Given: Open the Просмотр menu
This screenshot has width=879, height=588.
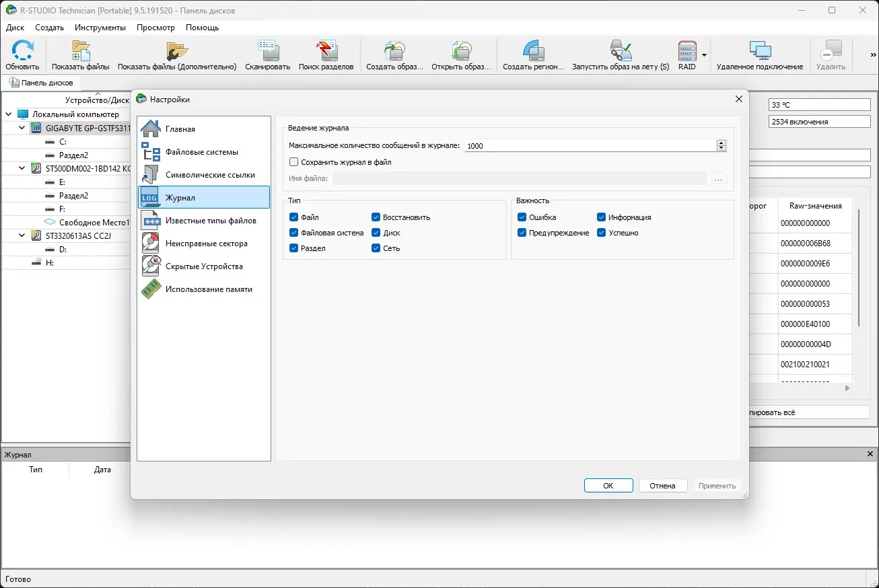Looking at the screenshot, I should (x=155, y=28).
